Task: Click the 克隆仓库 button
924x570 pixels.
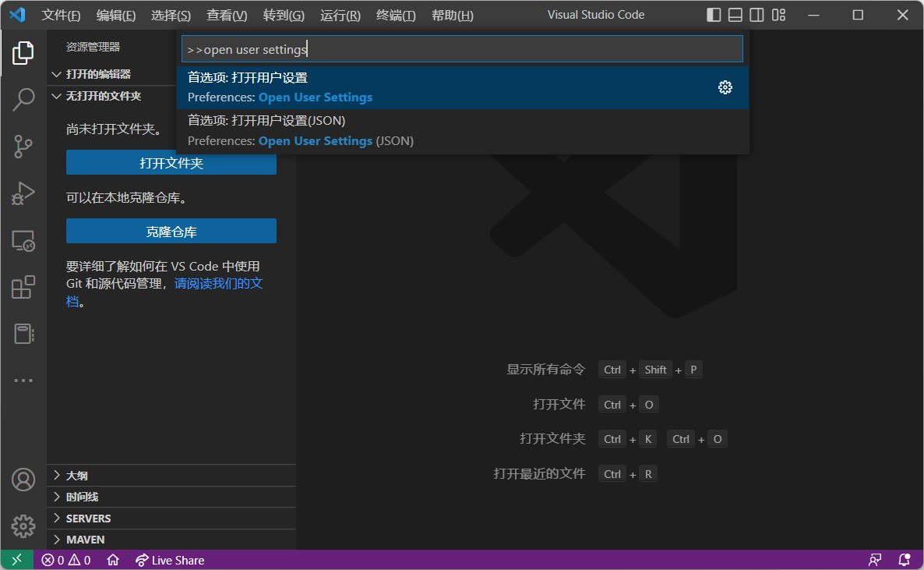Action: click(x=171, y=232)
